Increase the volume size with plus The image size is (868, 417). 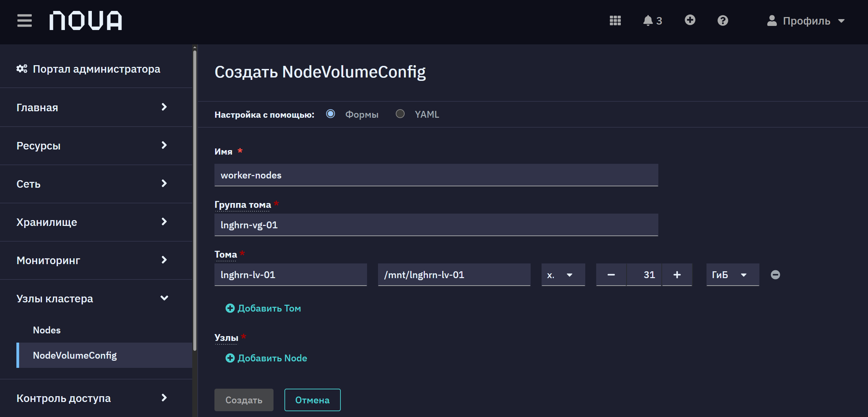[677, 275]
